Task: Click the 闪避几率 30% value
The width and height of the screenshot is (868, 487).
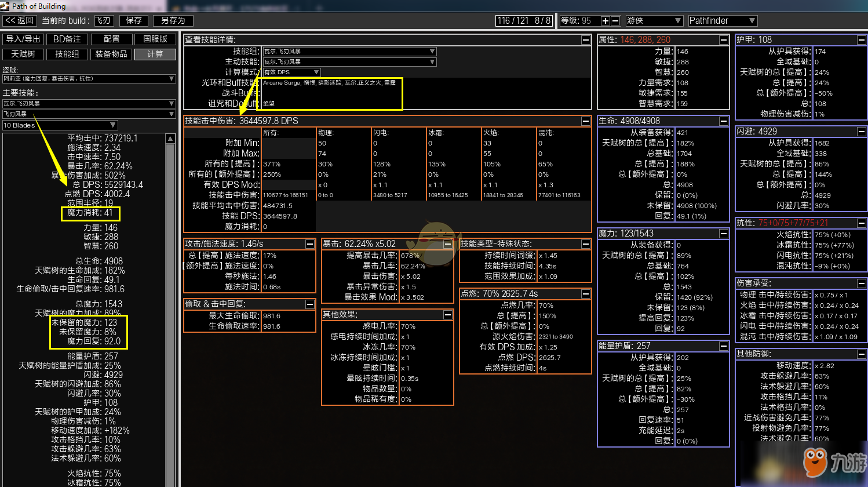Action: [822, 206]
